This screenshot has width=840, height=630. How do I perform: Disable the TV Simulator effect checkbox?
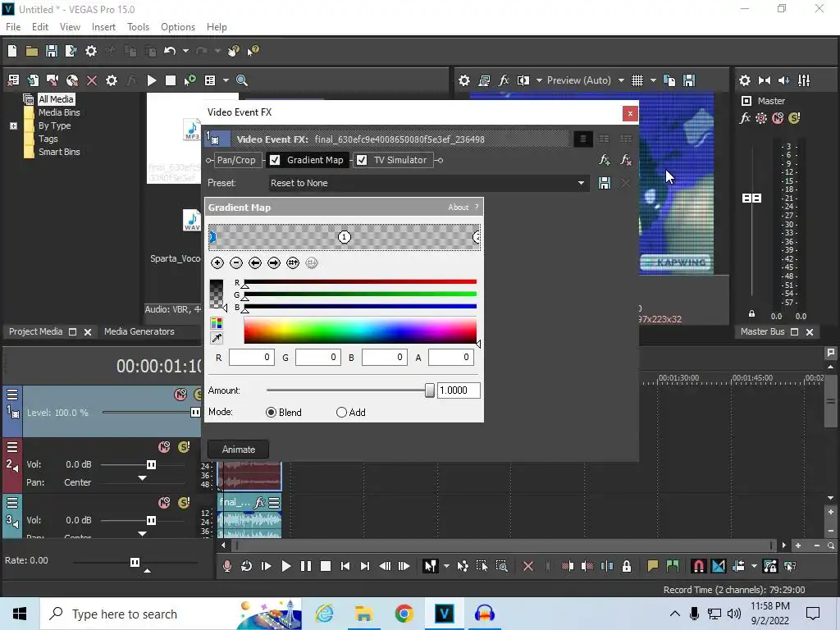[362, 160]
